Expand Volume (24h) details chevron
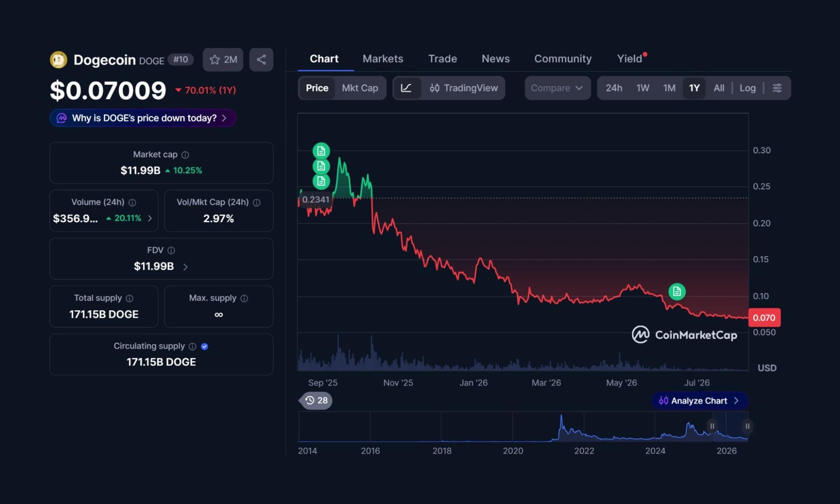Viewport: 840px width, 504px height. (150, 218)
